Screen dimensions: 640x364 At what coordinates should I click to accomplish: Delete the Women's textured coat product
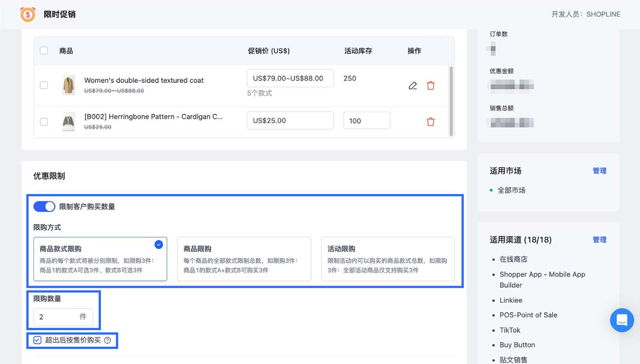(430, 86)
